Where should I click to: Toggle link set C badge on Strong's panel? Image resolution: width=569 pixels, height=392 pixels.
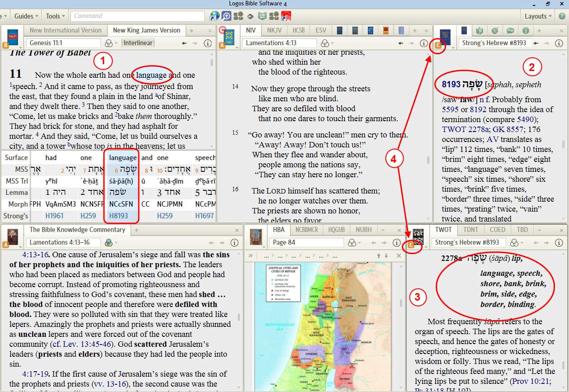point(437,45)
